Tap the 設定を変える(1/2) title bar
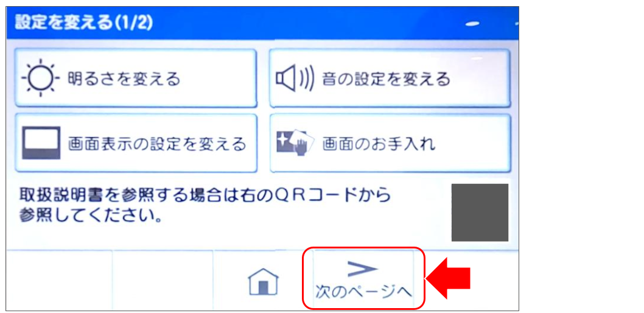The height and width of the screenshot is (313, 644). (x=262, y=23)
